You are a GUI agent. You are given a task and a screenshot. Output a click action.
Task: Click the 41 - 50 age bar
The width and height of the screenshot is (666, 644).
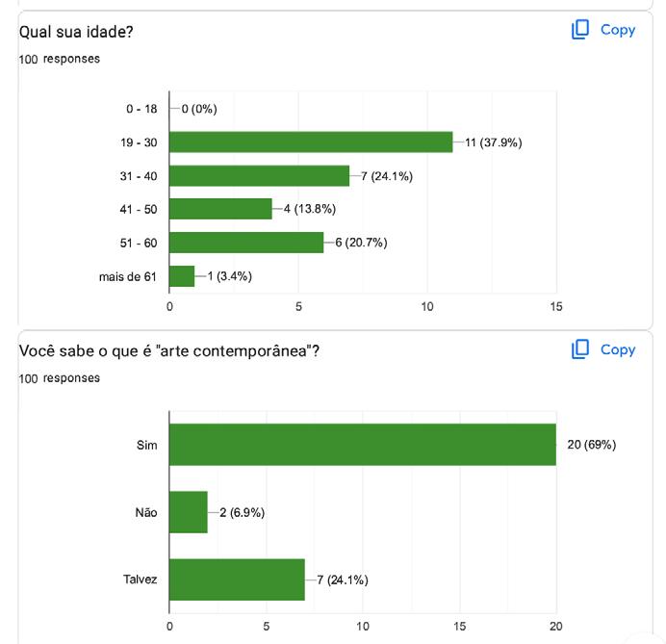point(220,209)
